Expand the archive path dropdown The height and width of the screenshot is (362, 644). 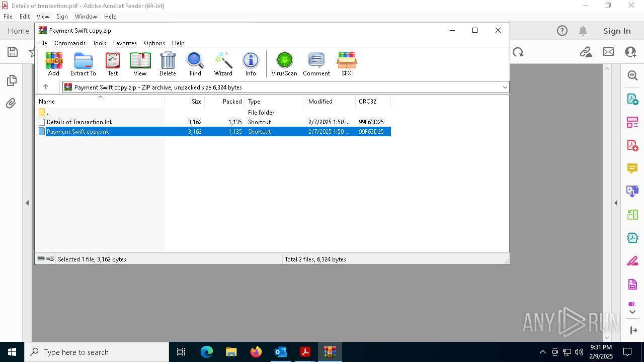click(x=505, y=87)
